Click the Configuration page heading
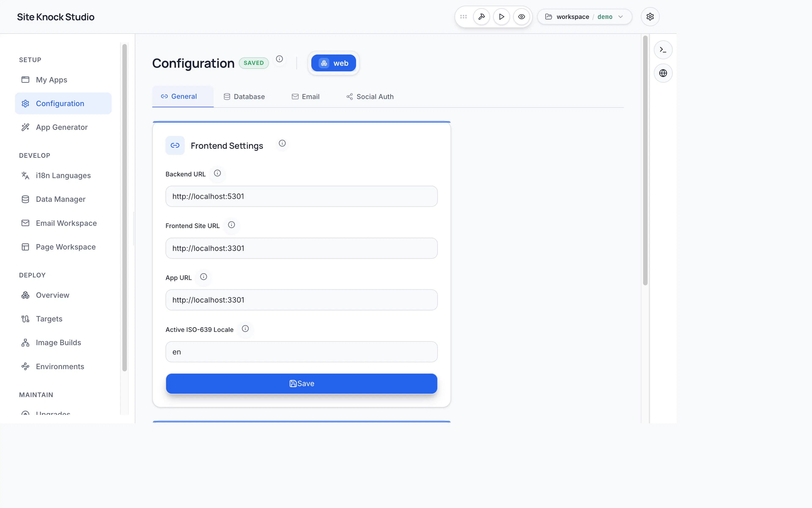Image resolution: width=812 pixels, height=508 pixels. pos(193,63)
